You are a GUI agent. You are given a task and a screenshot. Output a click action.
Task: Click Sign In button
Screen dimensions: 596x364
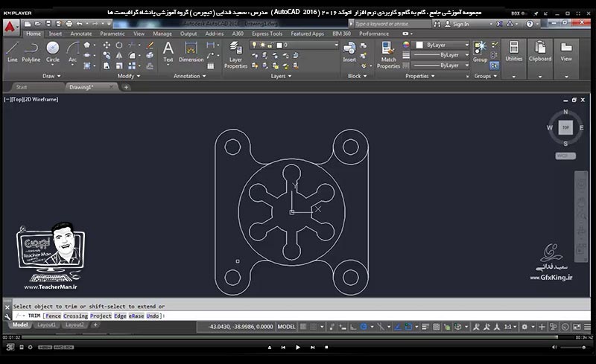[457, 24]
